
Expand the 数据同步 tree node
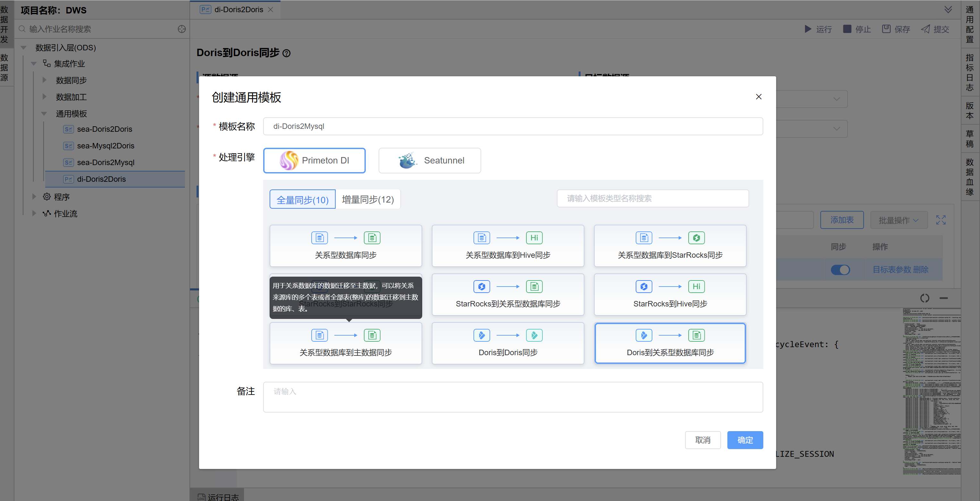[45, 80]
